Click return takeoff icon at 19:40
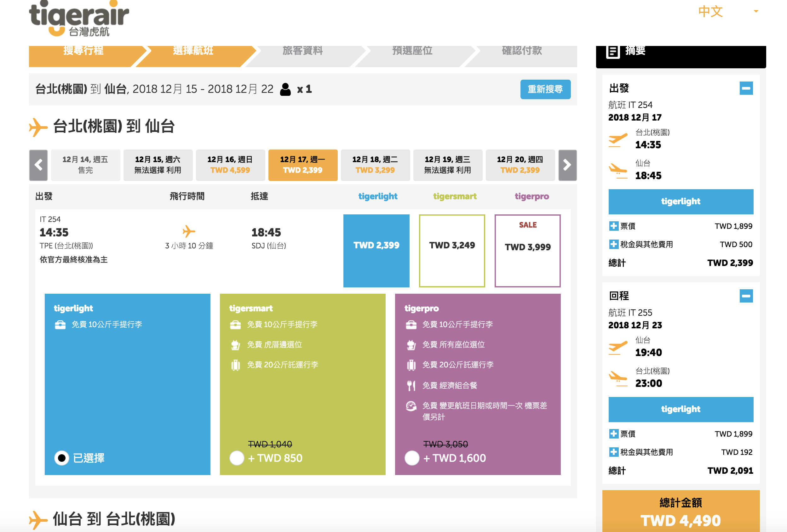This screenshot has height=532, width=787. tap(618, 348)
